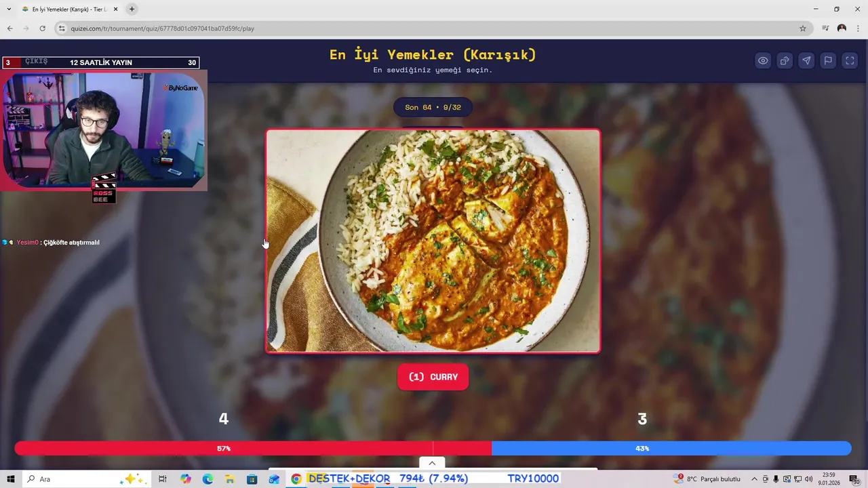Click the 4 vote count number

click(223, 419)
